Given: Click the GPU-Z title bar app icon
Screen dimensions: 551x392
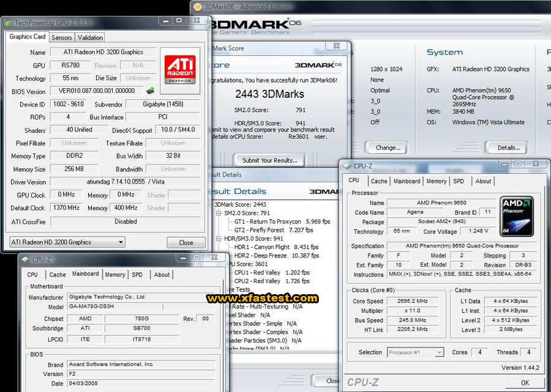Looking at the screenshot, I should (x=8, y=21).
